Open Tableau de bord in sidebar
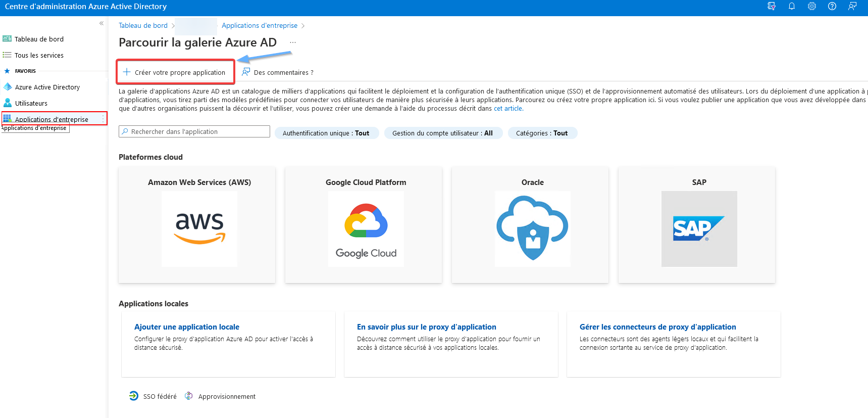This screenshot has width=868, height=418. [39, 39]
